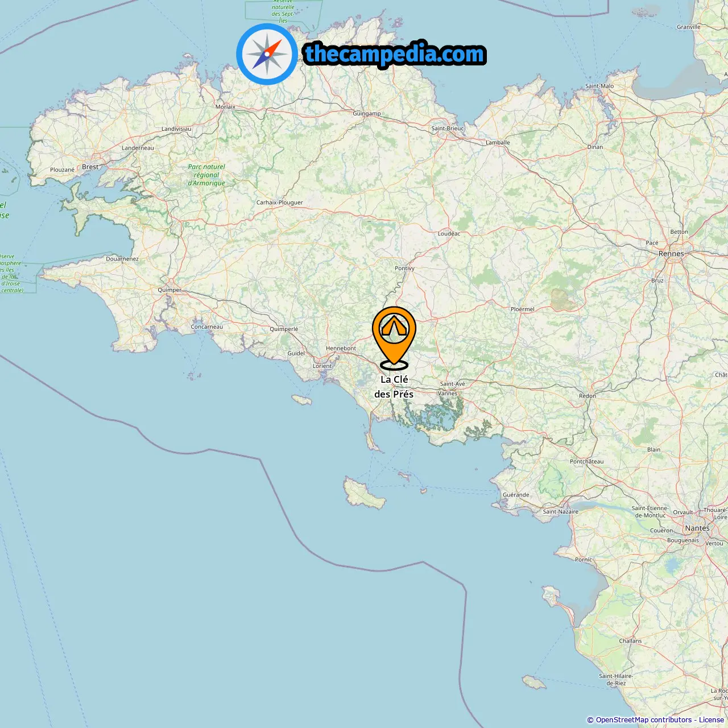Click the Nantes city label
The image size is (728, 728).
697,528
